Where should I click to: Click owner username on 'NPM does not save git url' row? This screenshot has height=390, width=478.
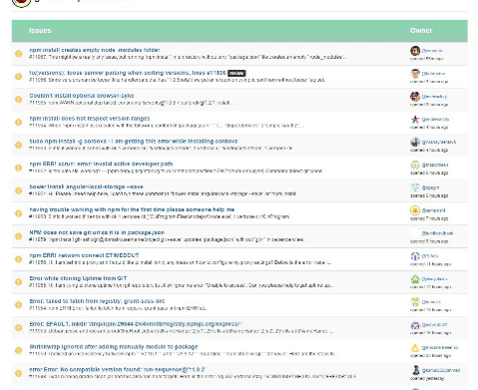(437, 233)
